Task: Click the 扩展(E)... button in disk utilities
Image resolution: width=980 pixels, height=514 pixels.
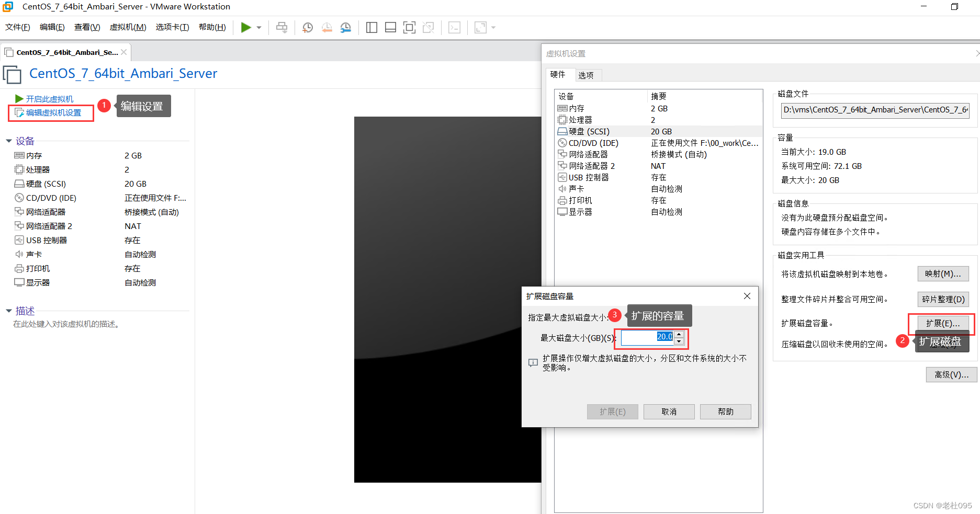Action: (x=943, y=324)
